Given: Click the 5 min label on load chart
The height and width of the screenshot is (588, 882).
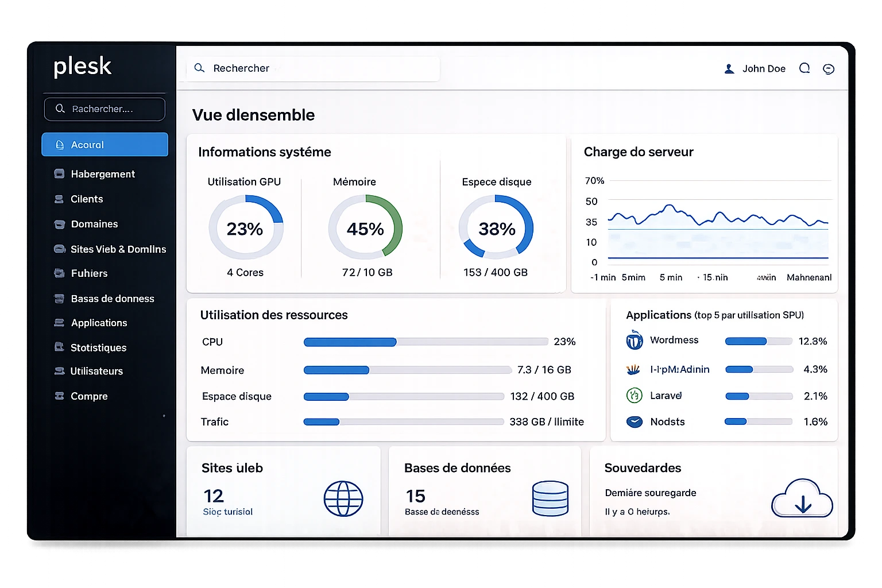Looking at the screenshot, I should [671, 277].
